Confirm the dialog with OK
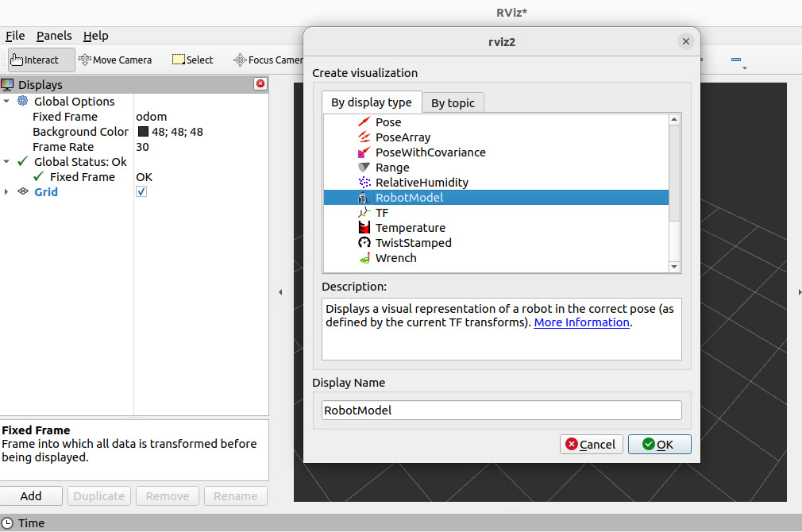Screen dimensions: 802x532 coord(659,444)
